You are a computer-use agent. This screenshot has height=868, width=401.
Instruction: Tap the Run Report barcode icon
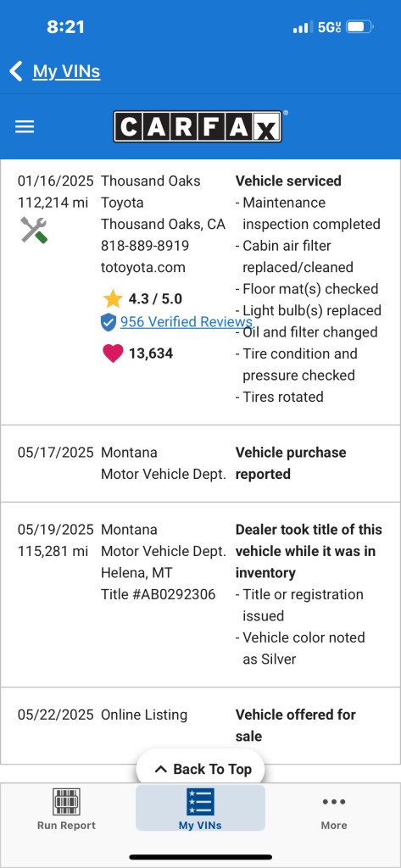click(x=66, y=802)
